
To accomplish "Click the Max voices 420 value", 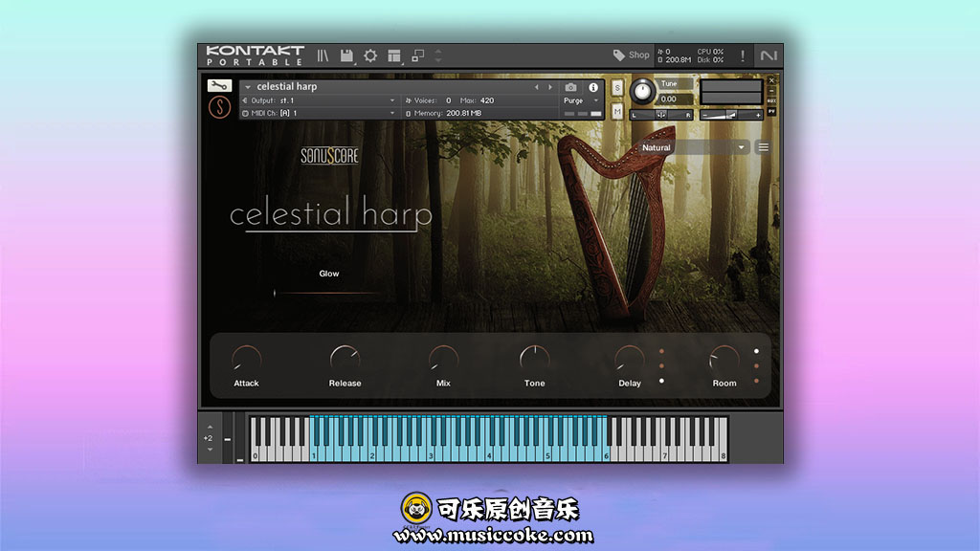I will (487, 100).
